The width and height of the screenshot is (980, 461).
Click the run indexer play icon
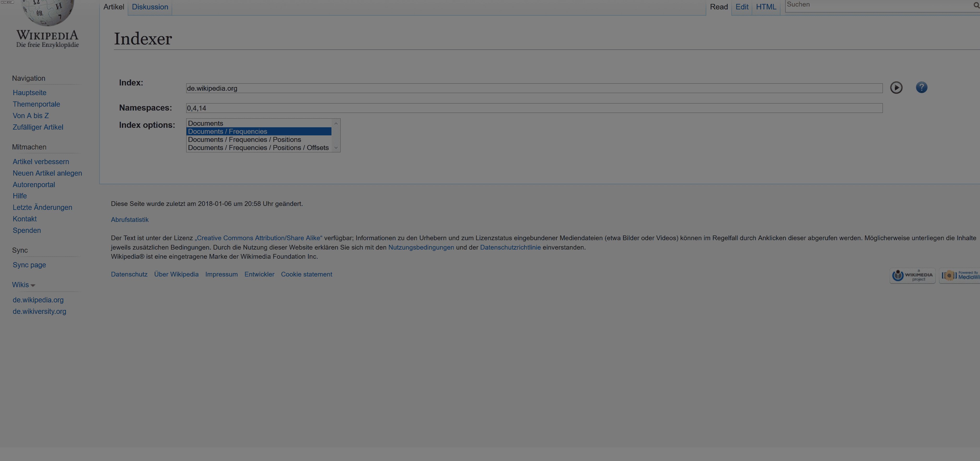(x=896, y=88)
